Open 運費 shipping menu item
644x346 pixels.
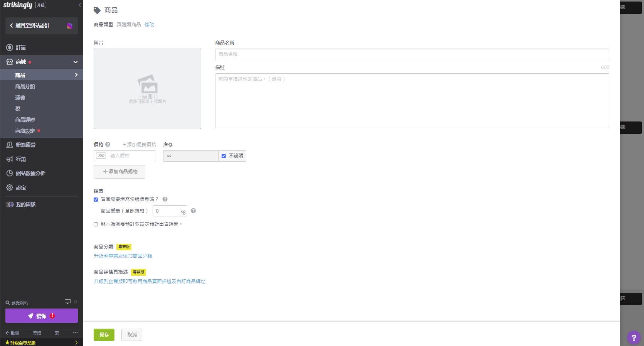click(x=20, y=98)
